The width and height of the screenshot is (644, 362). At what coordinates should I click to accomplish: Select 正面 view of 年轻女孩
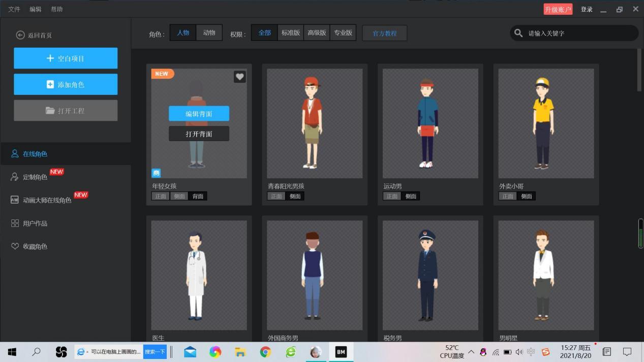click(161, 196)
